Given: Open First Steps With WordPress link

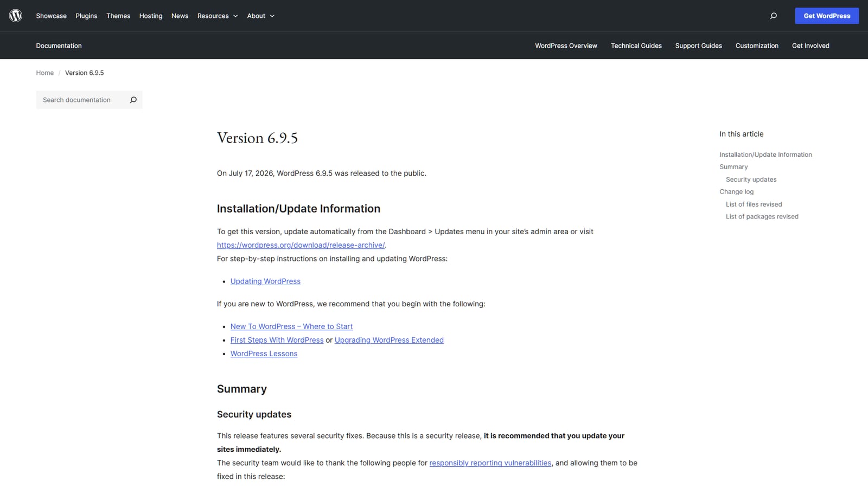Looking at the screenshot, I should click(277, 340).
